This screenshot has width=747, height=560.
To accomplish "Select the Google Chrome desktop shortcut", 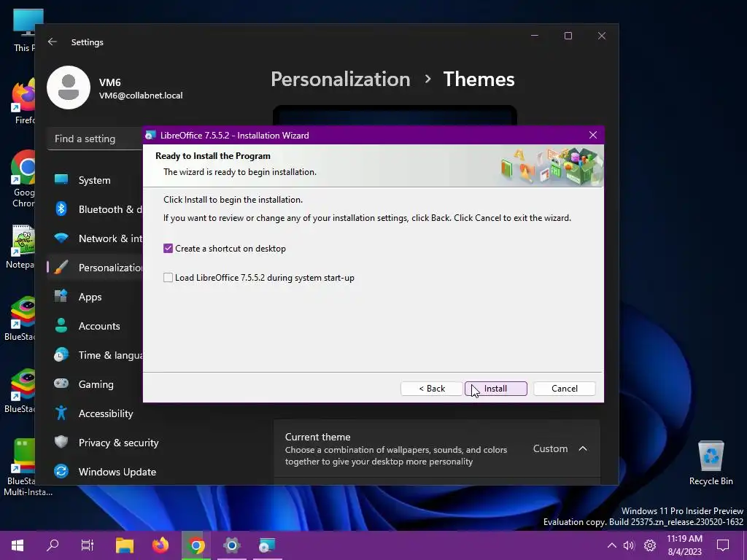I will pyautogui.click(x=23, y=179).
